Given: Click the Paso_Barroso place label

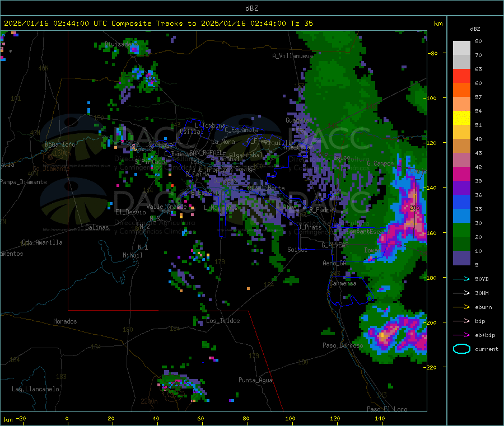Looking at the screenshot, I should coord(343,345).
